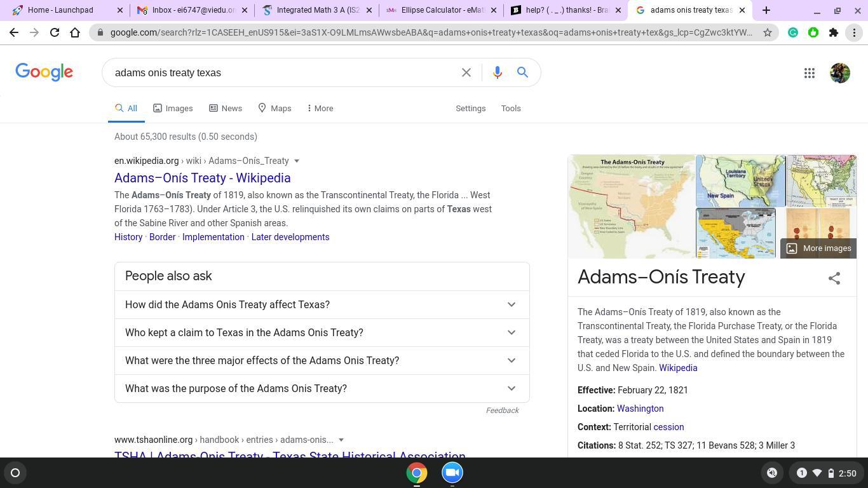868x488 pixels.
Task: Open the 'cession' context link
Action: point(668,427)
